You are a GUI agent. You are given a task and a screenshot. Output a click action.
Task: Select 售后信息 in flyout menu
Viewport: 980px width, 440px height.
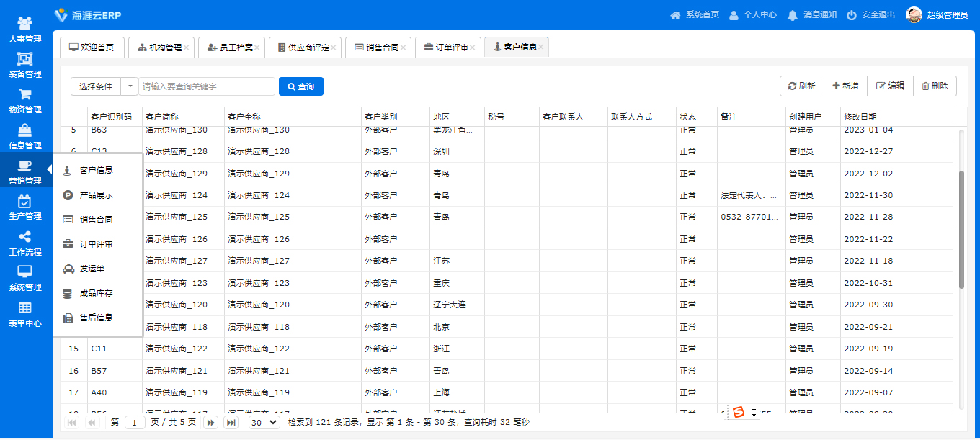click(x=97, y=318)
